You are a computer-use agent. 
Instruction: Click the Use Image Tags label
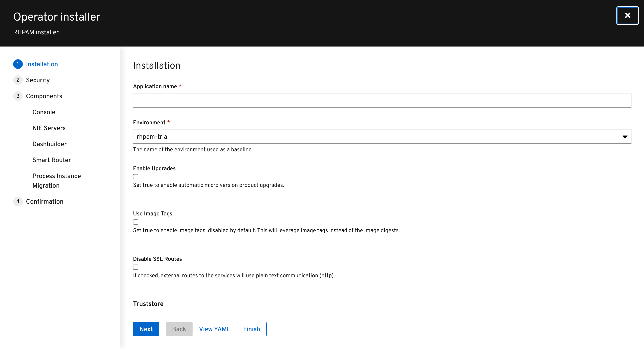[x=152, y=214]
